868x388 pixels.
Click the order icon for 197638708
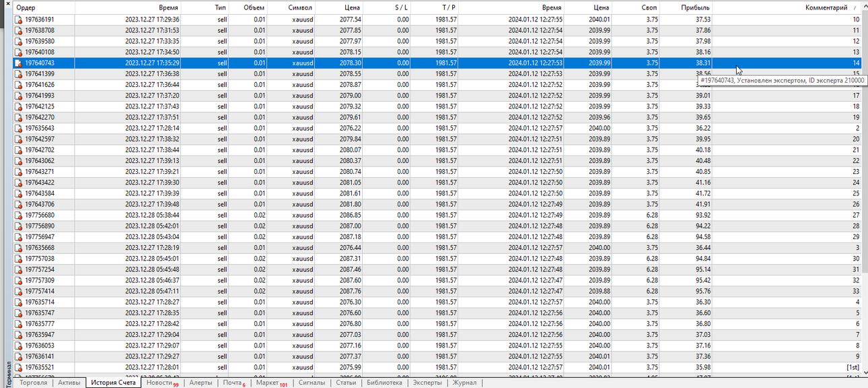(x=19, y=30)
